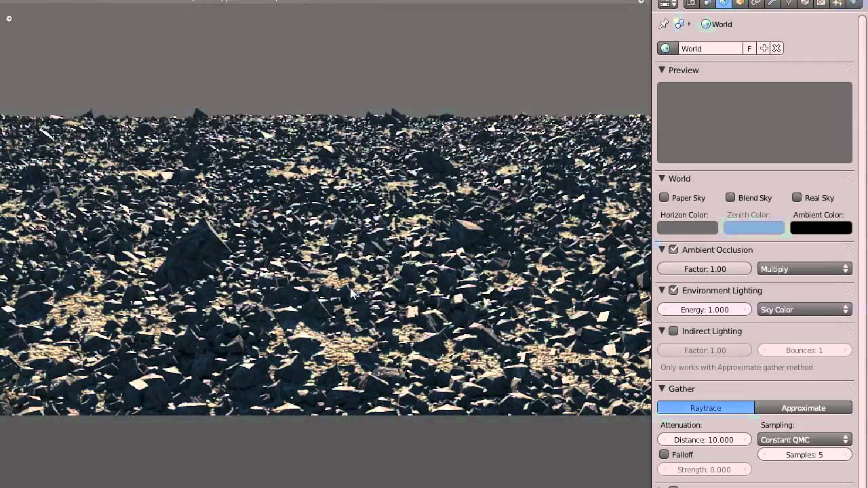
Task: Collapse the Gather panel
Action: (x=662, y=389)
